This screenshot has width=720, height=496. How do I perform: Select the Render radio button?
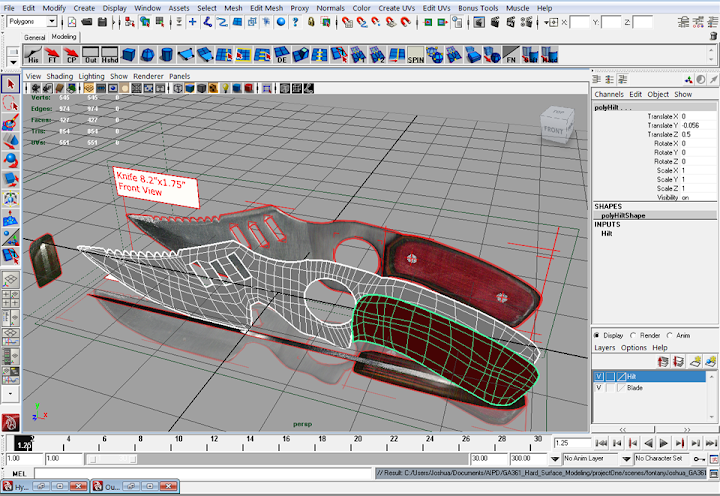click(632, 335)
